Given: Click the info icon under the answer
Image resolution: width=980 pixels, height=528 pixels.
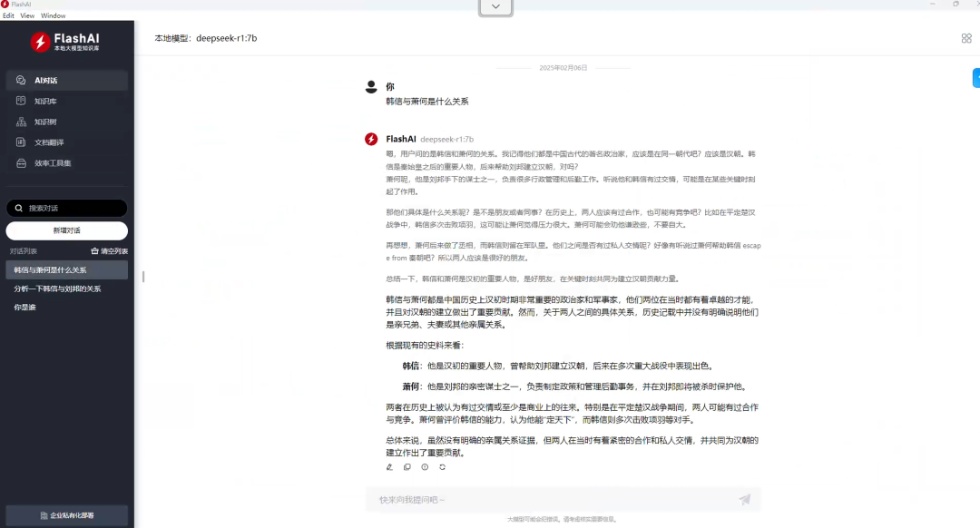Looking at the screenshot, I should (x=425, y=467).
